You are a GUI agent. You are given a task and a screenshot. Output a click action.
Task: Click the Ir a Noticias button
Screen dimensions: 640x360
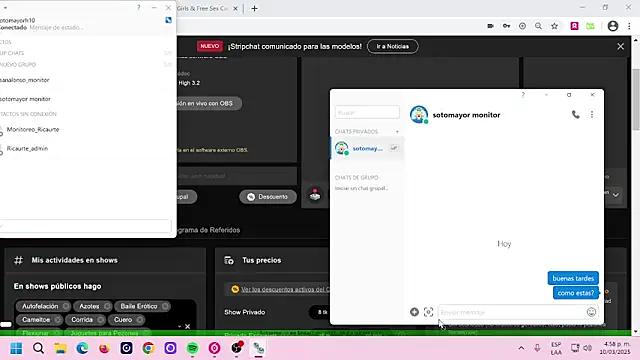pos(393,46)
